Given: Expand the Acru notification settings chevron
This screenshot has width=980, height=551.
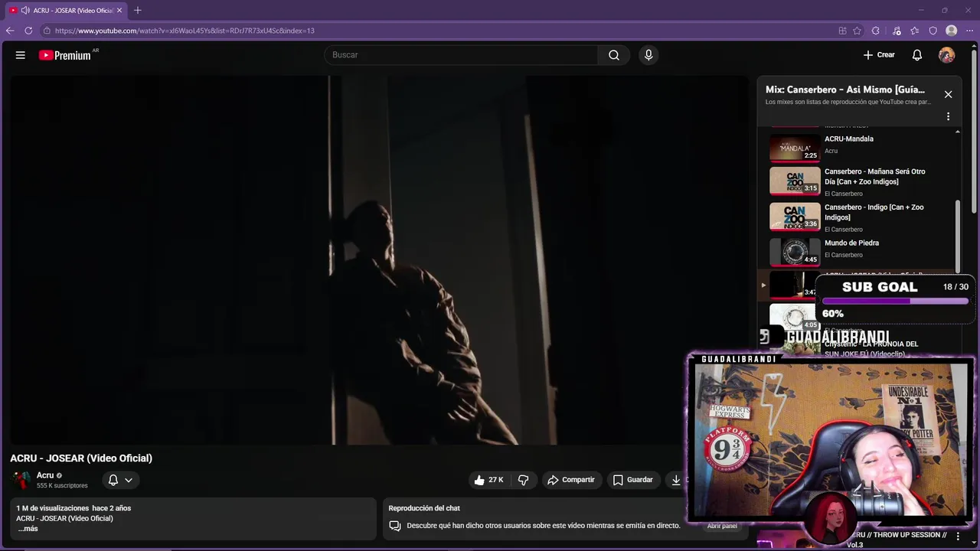Looking at the screenshot, I should 129,480.
